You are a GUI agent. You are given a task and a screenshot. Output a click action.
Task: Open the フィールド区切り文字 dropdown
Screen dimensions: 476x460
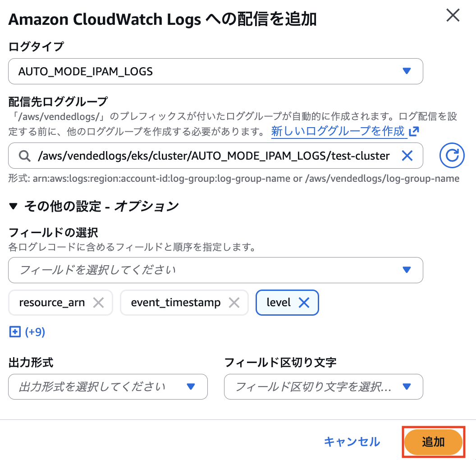click(323, 386)
